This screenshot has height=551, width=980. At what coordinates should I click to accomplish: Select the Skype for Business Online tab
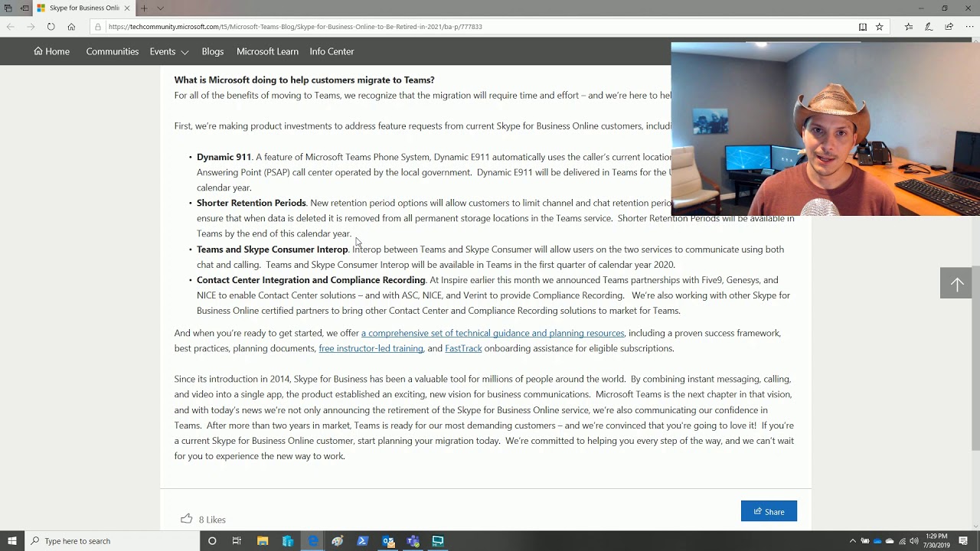[84, 8]
